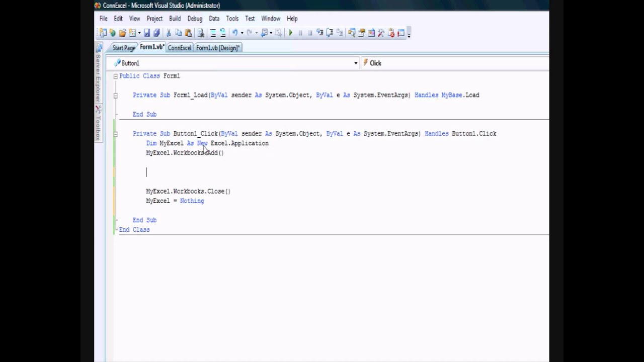Click the Save All icon

pos(156,33)
